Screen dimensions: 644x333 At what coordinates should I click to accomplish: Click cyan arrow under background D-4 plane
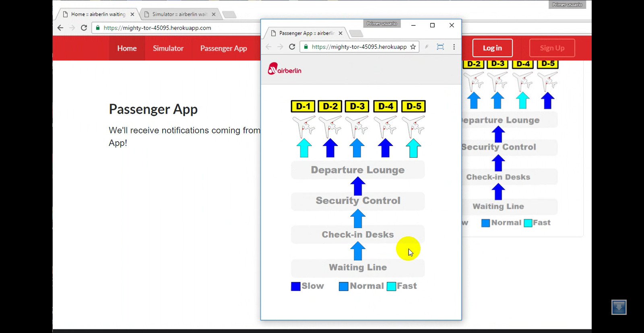pyautogui.click(x=523, y=101)
